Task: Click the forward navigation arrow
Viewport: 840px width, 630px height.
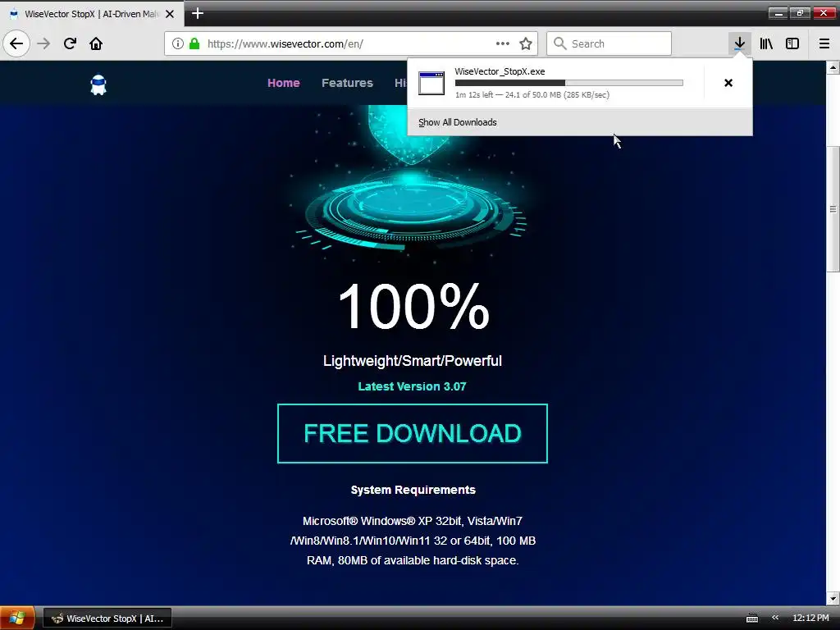Action: (x=44, y=43)
